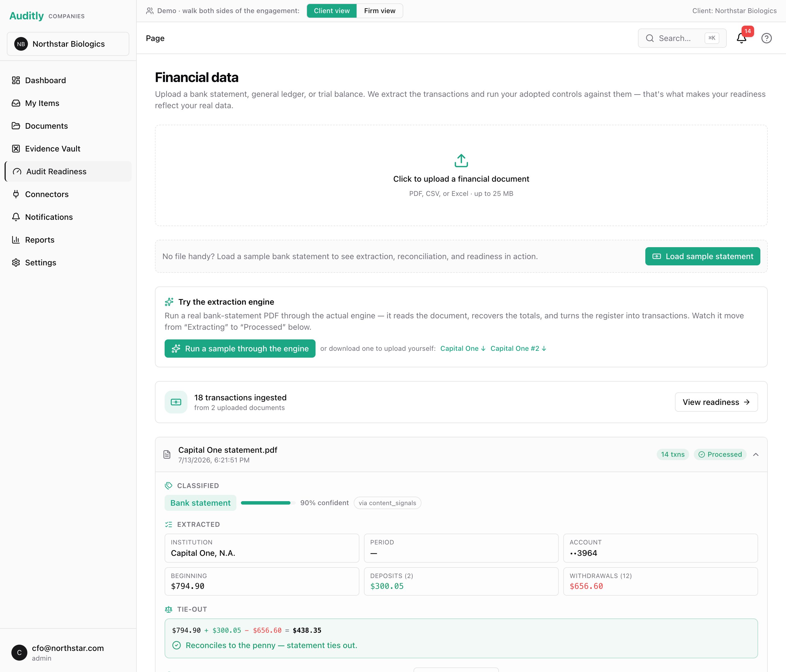The width and height of the screenshot is (786, 672).
Task: Click the Dashboard grid icon in sidebar
Action: coord(16,80)
